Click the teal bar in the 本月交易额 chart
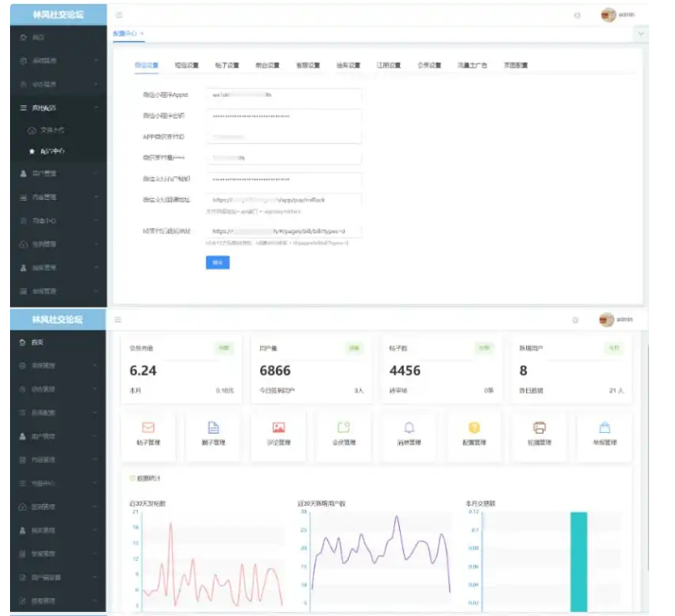675x616 pixels. (579, 562)
